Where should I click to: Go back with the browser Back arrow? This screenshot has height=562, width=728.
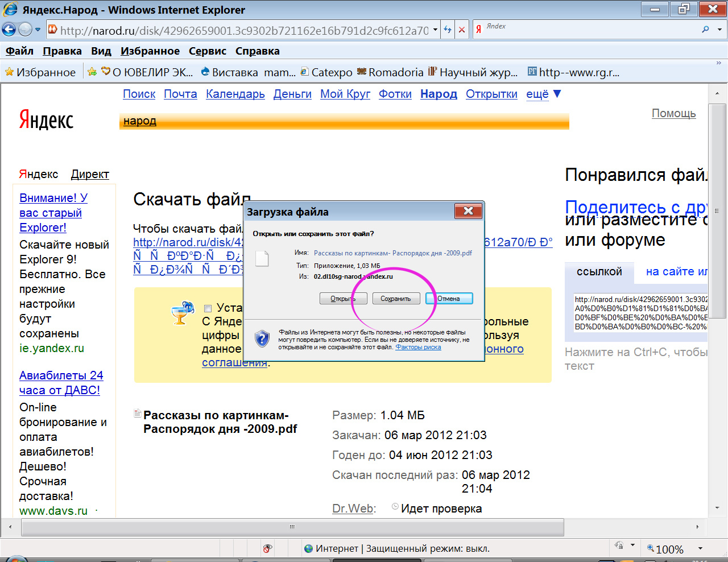[x=9, y=30]
